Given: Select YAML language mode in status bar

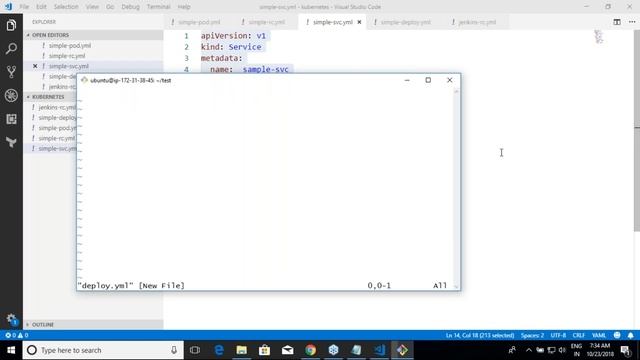Looking at the screenshot, I should click(599, 335).
